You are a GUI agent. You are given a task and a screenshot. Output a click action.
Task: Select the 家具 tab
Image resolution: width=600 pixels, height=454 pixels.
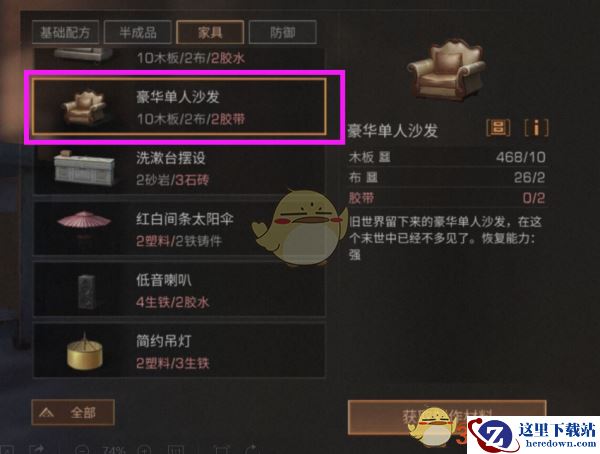coord(210,33)
